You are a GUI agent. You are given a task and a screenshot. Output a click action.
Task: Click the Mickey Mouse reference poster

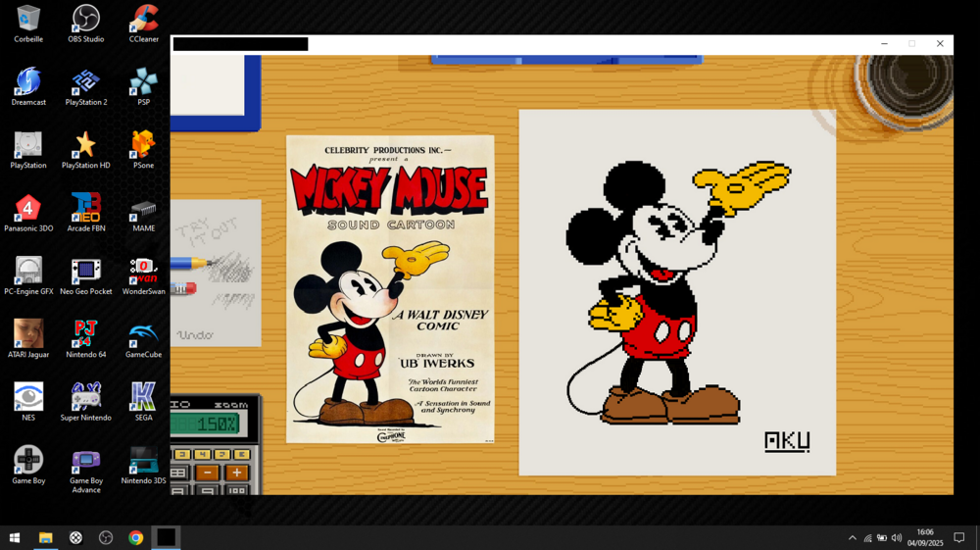click(x=390, y=288)
